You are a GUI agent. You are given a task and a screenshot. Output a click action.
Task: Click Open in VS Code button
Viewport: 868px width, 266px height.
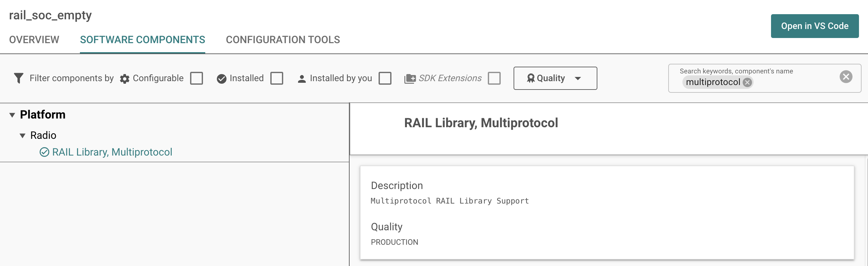[x=815, y=26]
